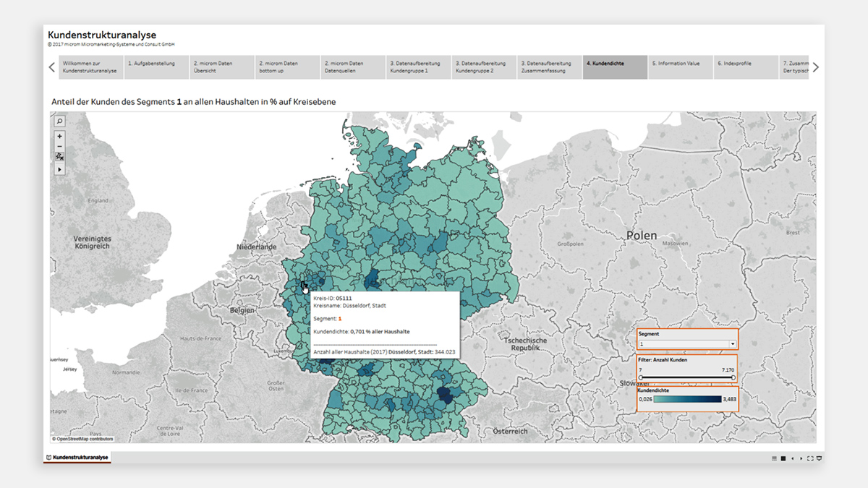
Task: Zoom in using the map plus button
Action: coord(59,136)
